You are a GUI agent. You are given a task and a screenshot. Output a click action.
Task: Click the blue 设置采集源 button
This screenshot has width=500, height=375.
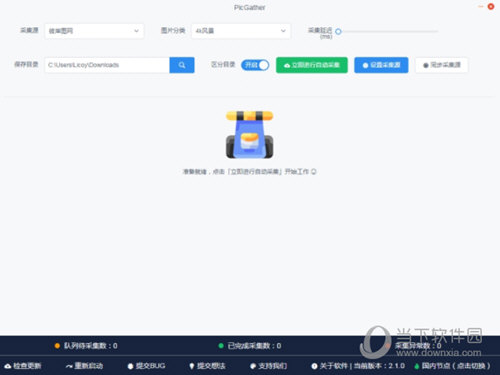click(x=381, y=65)
